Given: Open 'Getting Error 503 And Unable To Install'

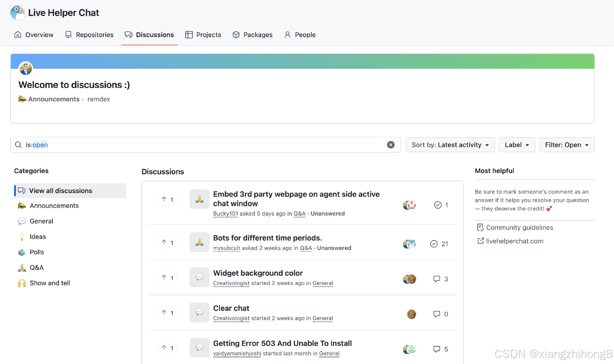Looking at the screenshot, I should 282,344.
